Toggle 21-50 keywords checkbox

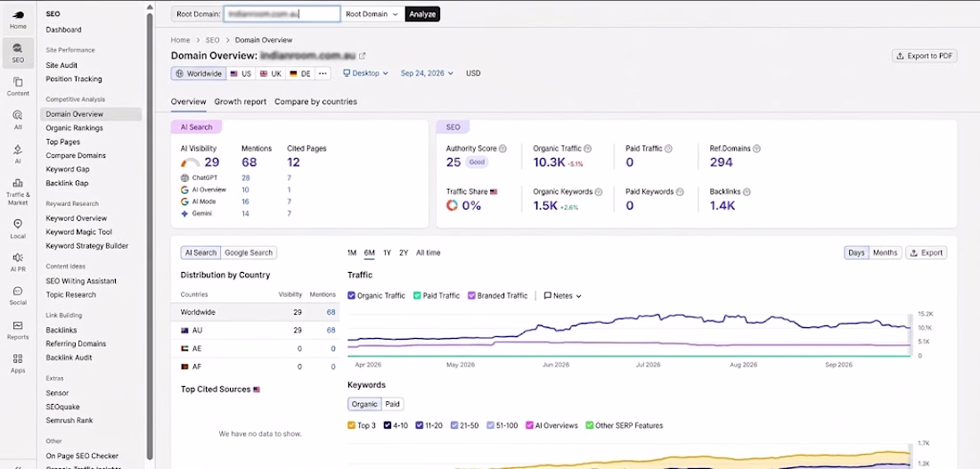coord(454,425)
